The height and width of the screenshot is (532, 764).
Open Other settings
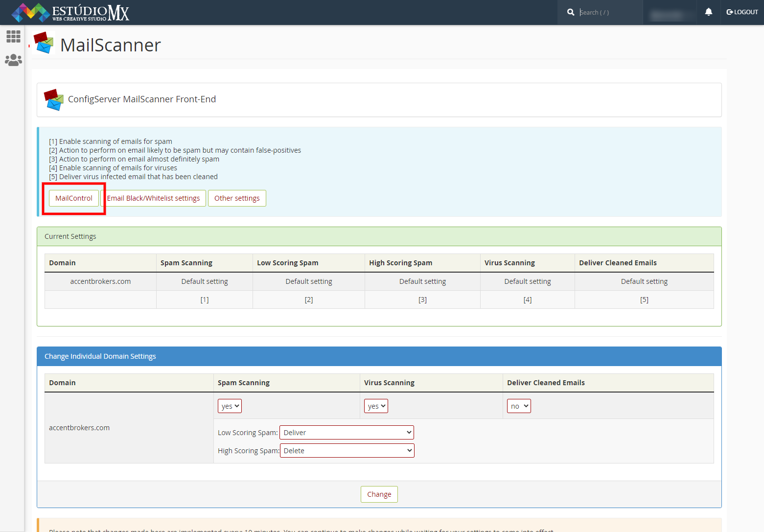tap(237, 198)
